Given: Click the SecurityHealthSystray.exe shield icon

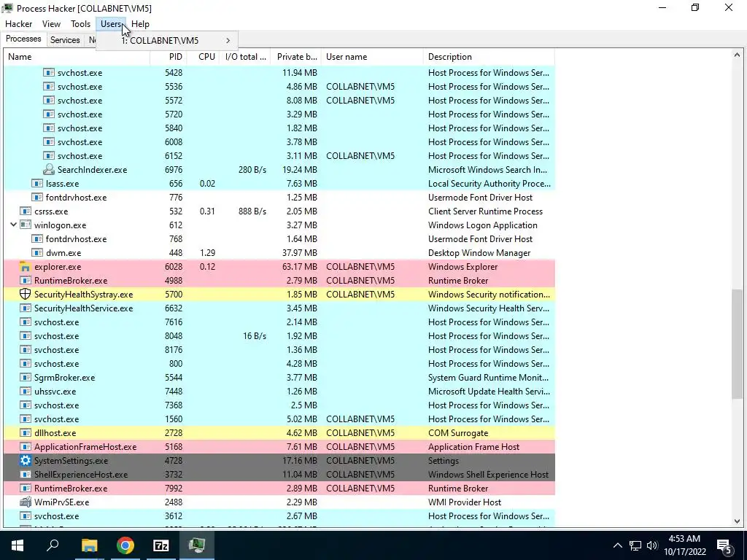Looking at the screenshot, I should pos(26,295).
